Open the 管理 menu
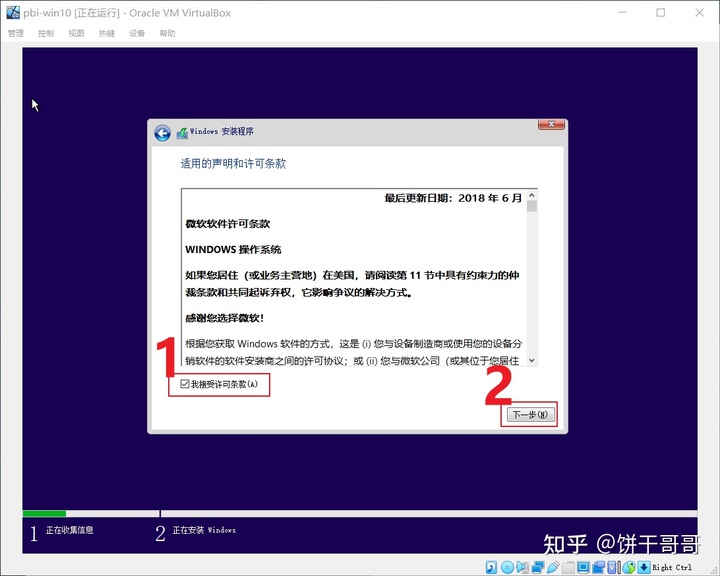This screenshot has width=720, height=576. pyautogui.click(x=16, y=33)
